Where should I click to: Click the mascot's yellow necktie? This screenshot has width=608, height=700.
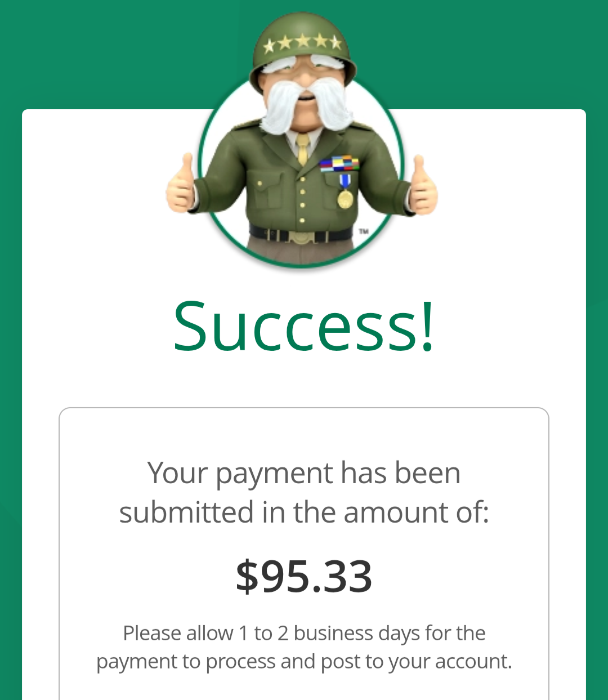pos(303,149)
